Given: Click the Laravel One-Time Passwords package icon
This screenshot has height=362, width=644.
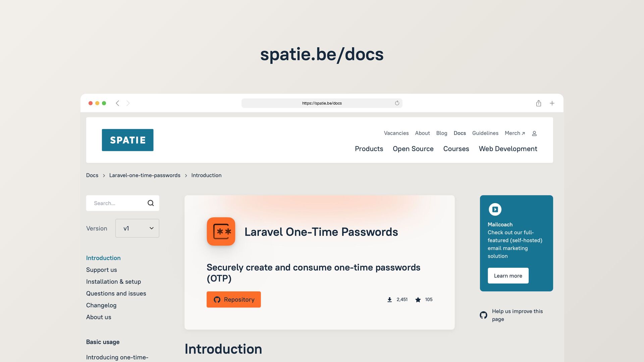Looking at the screenshot, I should point(221,232).
